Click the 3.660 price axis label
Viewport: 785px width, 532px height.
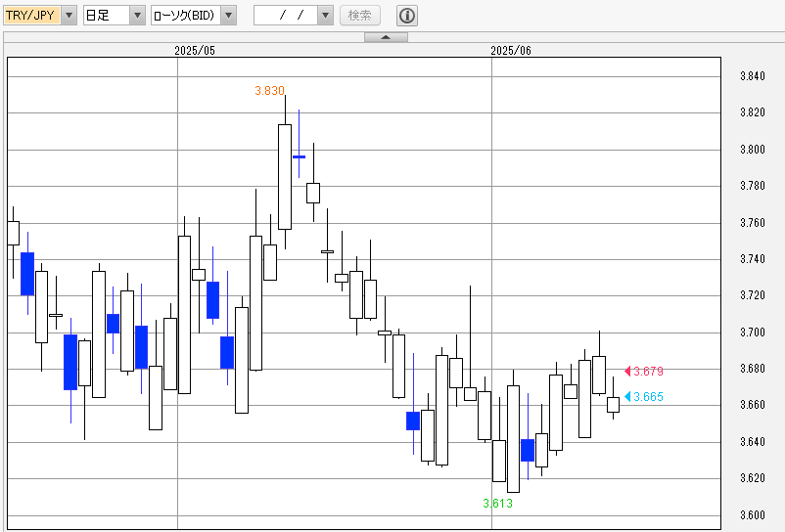(x=753, y=405)
